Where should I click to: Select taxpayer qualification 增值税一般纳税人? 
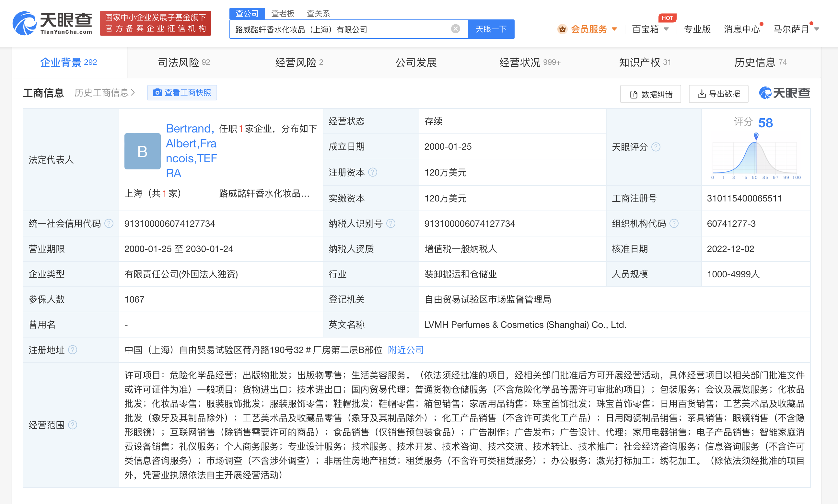pos(460,249)
